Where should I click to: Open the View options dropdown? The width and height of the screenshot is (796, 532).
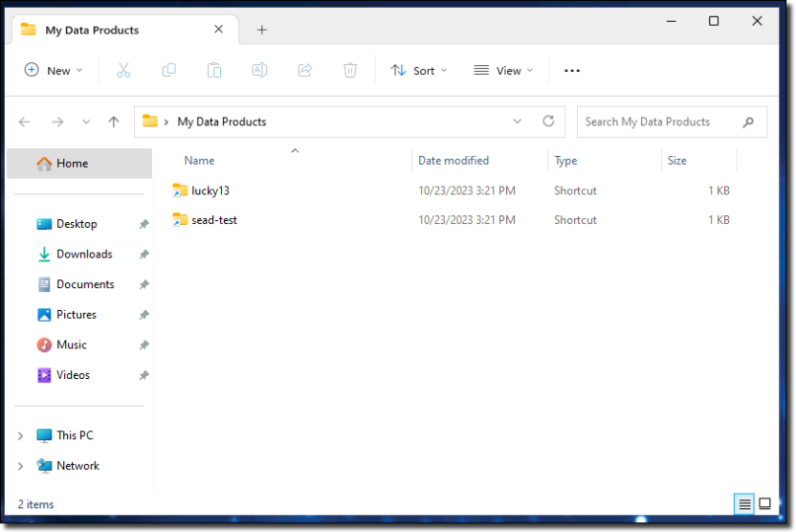coord(503,70)
